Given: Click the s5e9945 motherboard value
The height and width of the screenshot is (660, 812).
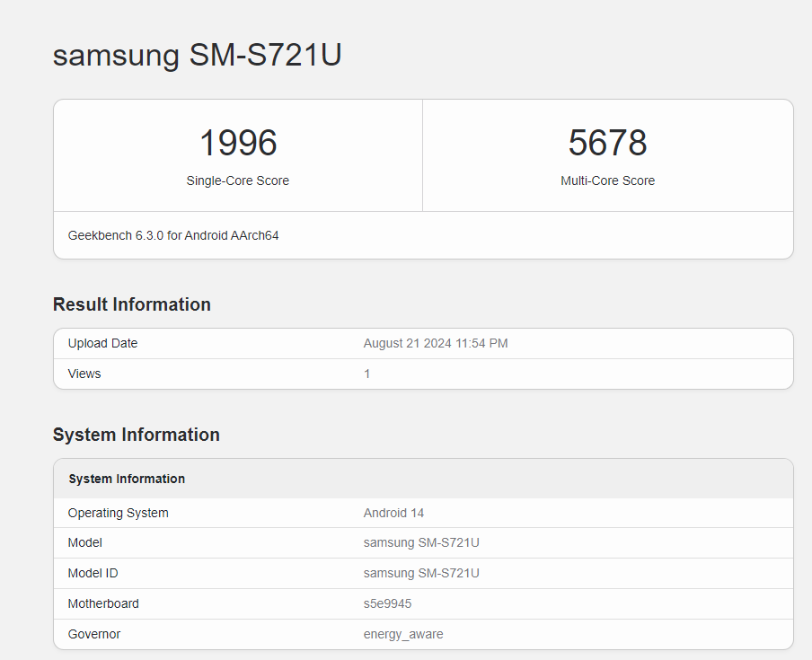Looking at the screenshot, I should [387, 603].
